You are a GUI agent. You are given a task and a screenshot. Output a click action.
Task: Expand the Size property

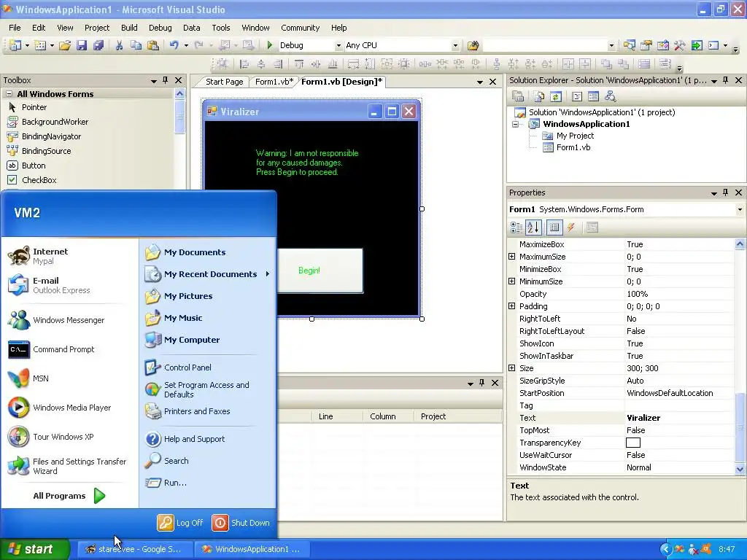point(512,368)
